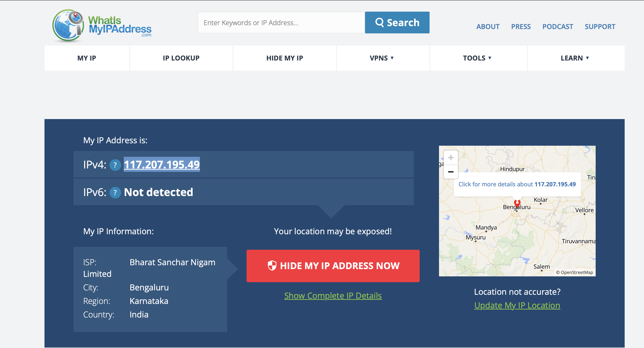Click the Karnataka region value
Image resolution: width=644 pixels, height=348 pixels.
tap(149, 301)
